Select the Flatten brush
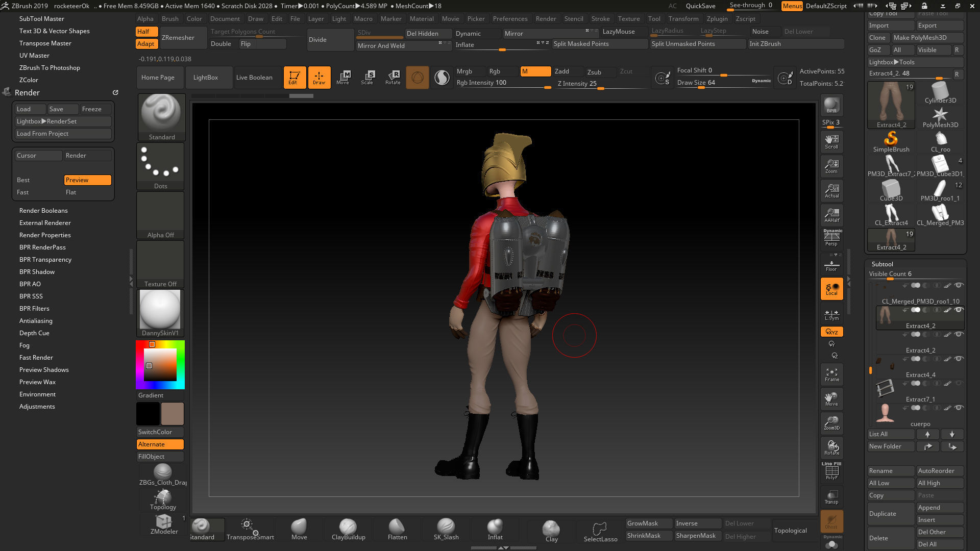 397,529
